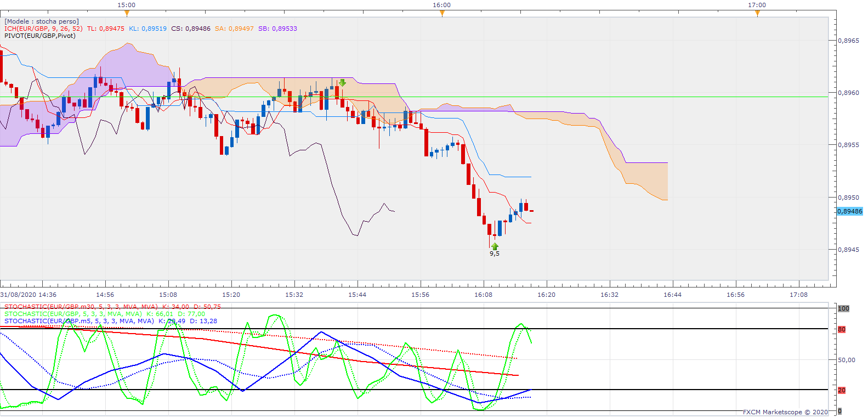The width and height of the screenshot is (868, 417).
Task: Click the 0,8945 price axis label
Action: tap(849, 250)
